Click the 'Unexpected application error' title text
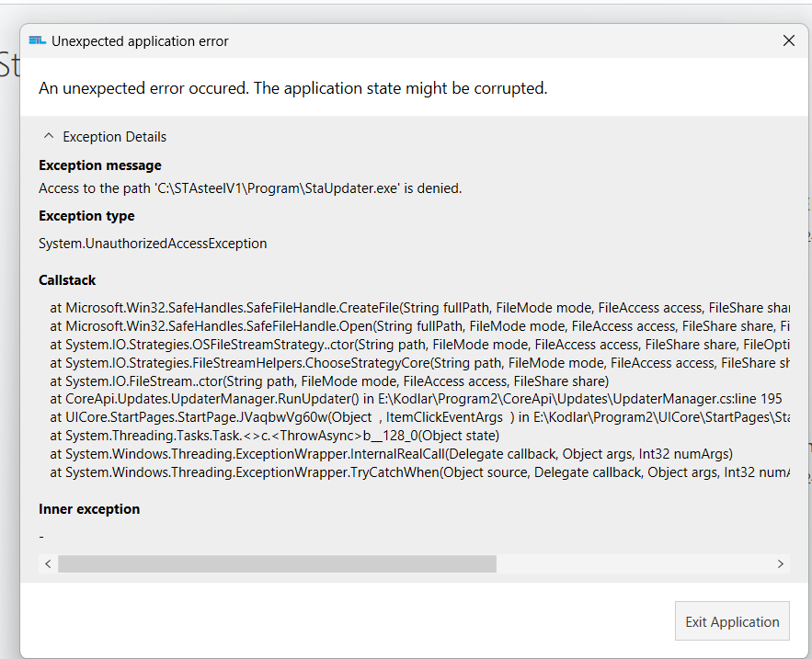812x659 pixels. (x=140, y=41)
